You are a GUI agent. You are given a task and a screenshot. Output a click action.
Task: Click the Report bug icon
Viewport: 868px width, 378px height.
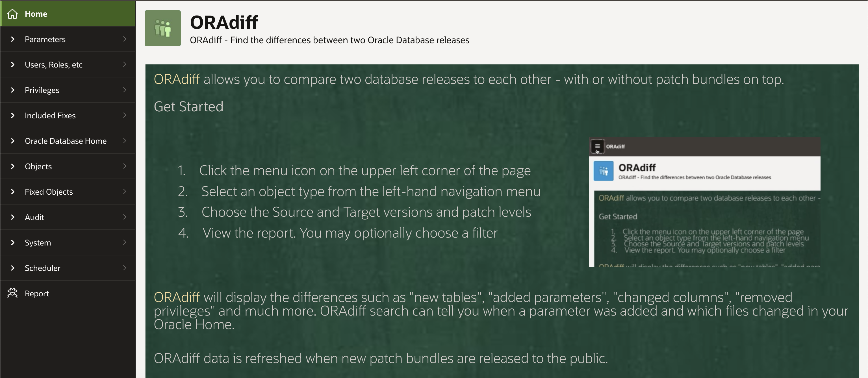[12, 293]
